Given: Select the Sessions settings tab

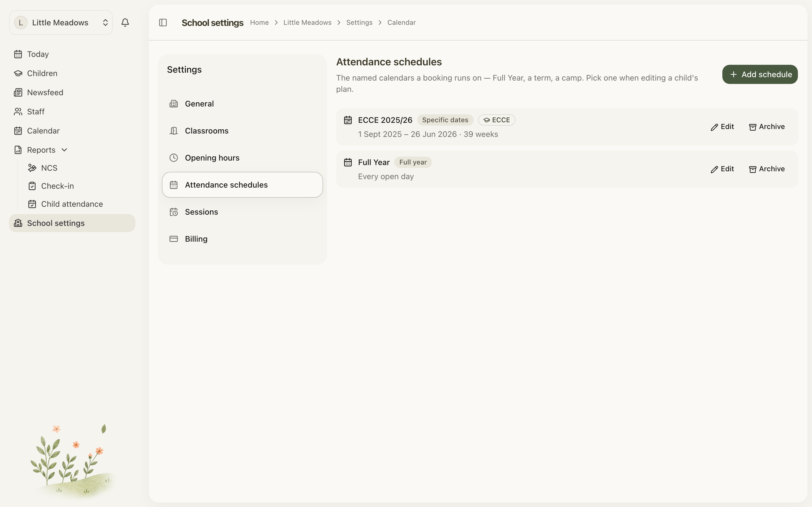Looking at the screenshot, I should 242,212.
